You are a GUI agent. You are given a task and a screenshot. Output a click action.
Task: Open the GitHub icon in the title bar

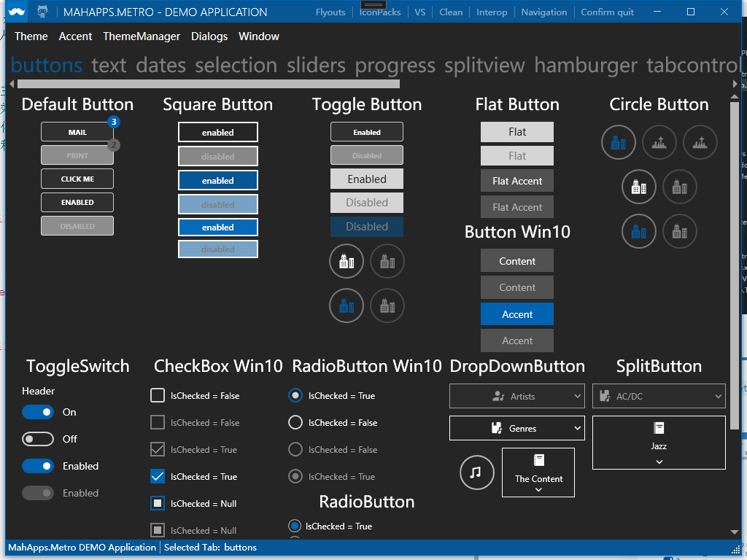(42, 11)
